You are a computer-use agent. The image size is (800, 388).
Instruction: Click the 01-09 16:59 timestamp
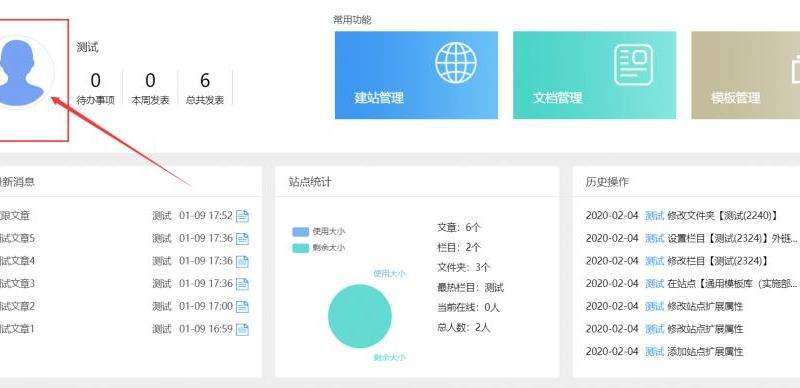[x=206, y=329]
